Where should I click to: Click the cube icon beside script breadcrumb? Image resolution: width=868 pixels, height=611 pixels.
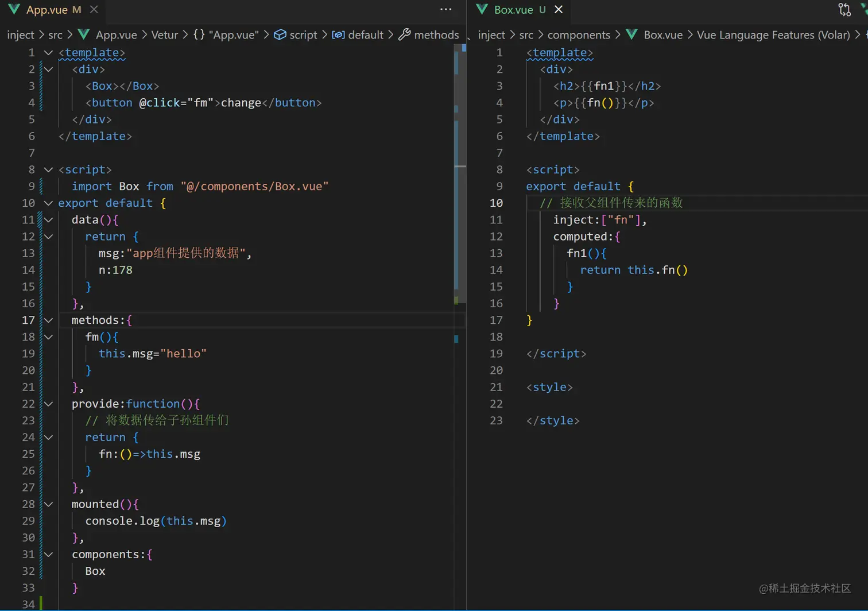point(280,34)
